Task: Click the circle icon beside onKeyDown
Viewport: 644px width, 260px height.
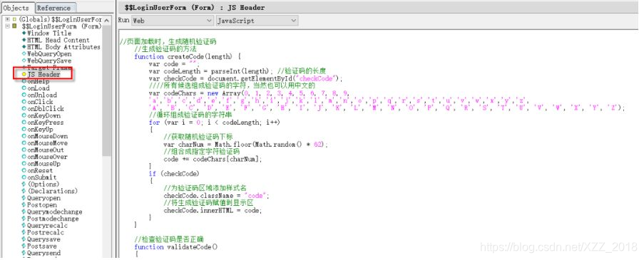Action: tap(24, 115)
